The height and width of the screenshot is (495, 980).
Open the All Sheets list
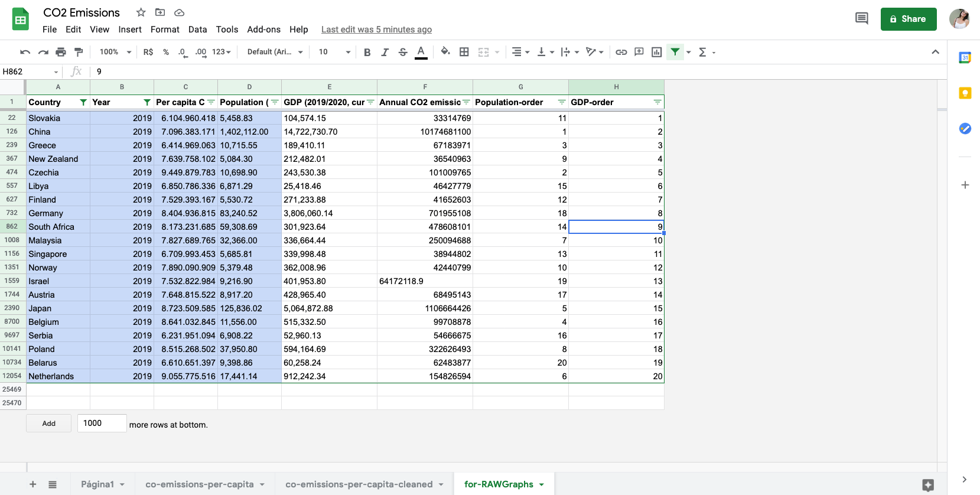click(x=53, y=484)
